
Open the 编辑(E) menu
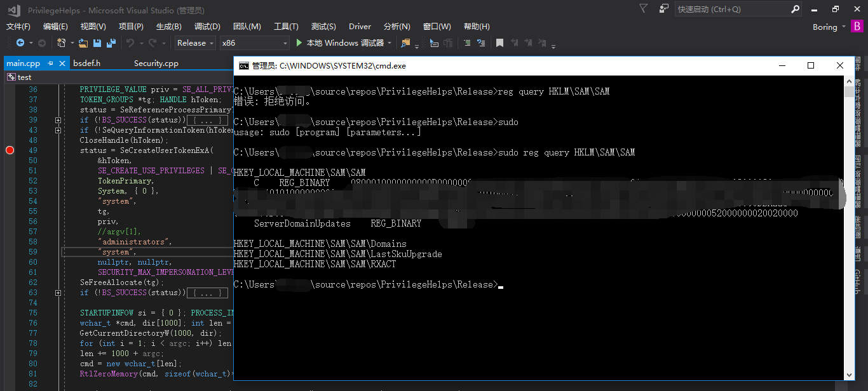(x=55, y=27)
